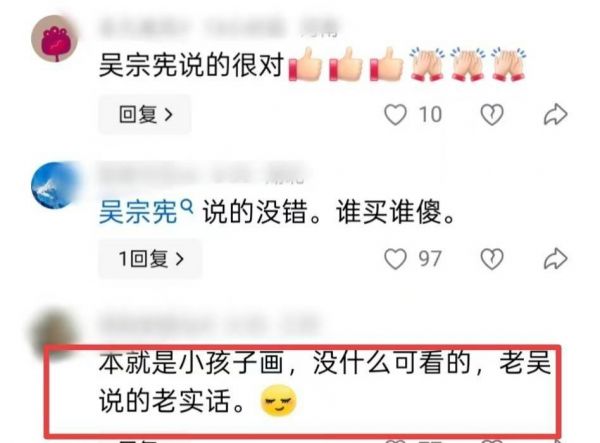Viewport: 600px width, 443px height.
Task: Open the third commenter's blurred username
Action: click(x=209, y=325)
